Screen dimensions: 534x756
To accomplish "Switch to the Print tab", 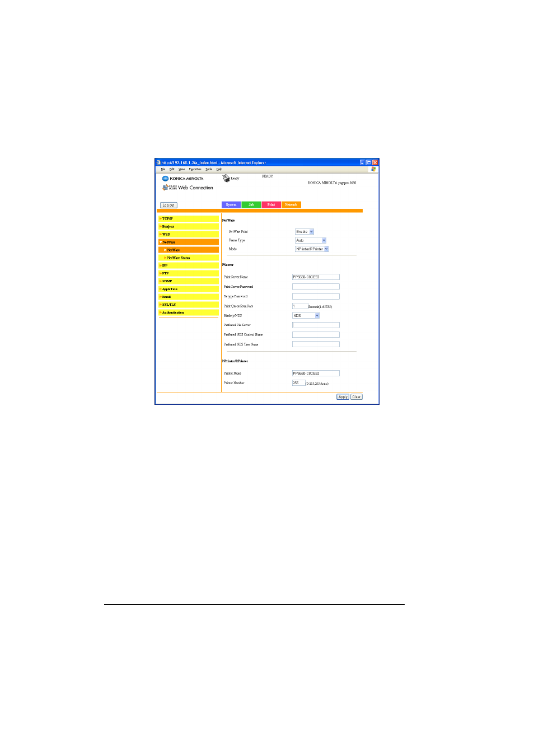I will [x=271, y=205].
